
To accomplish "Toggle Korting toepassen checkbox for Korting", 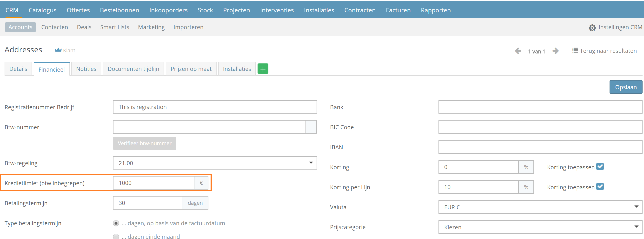I will pyautogui.click(x=600, y=166).
